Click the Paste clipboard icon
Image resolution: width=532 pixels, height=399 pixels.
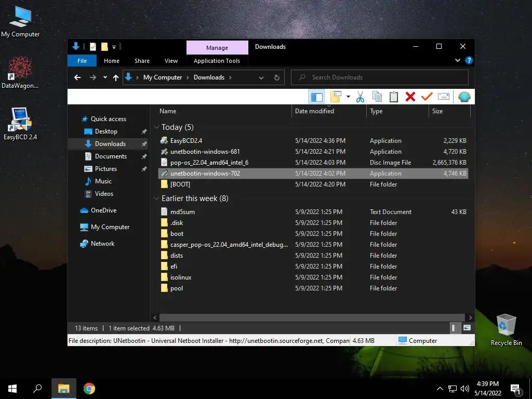click(394, 97)
